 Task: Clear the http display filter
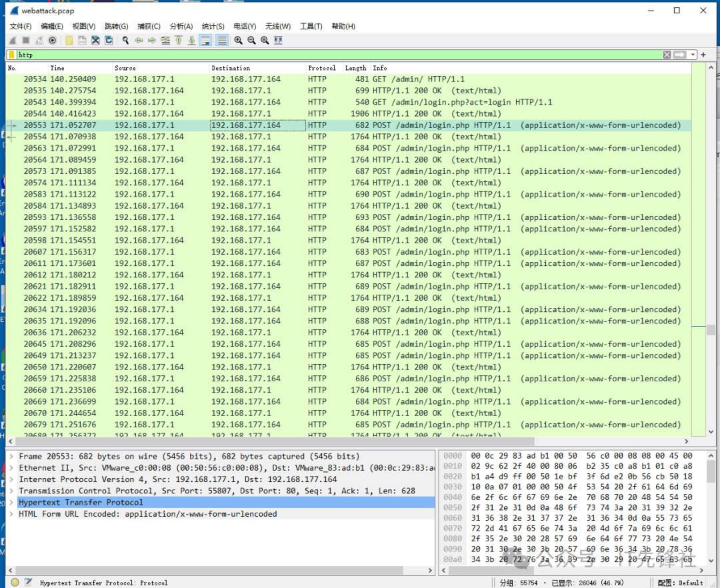667,55
